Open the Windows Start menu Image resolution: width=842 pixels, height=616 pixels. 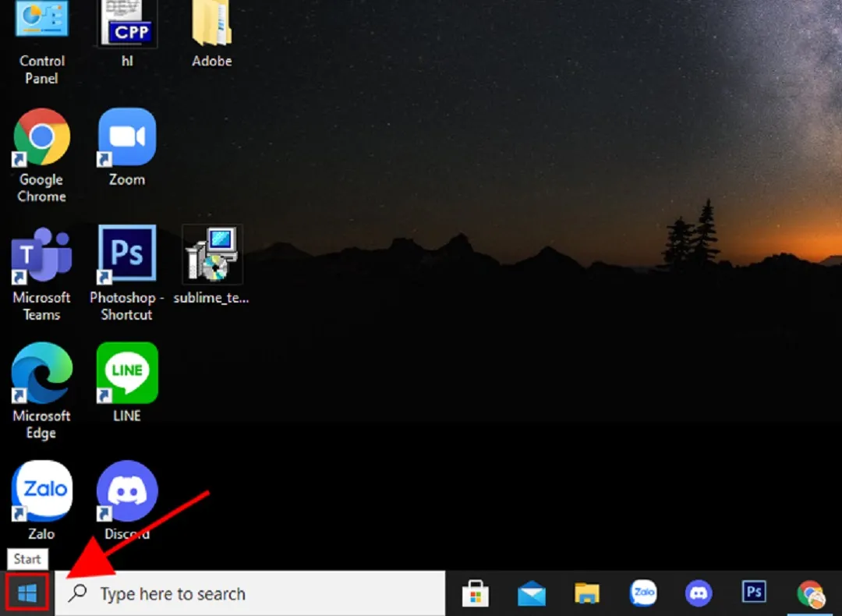[27, 594]
